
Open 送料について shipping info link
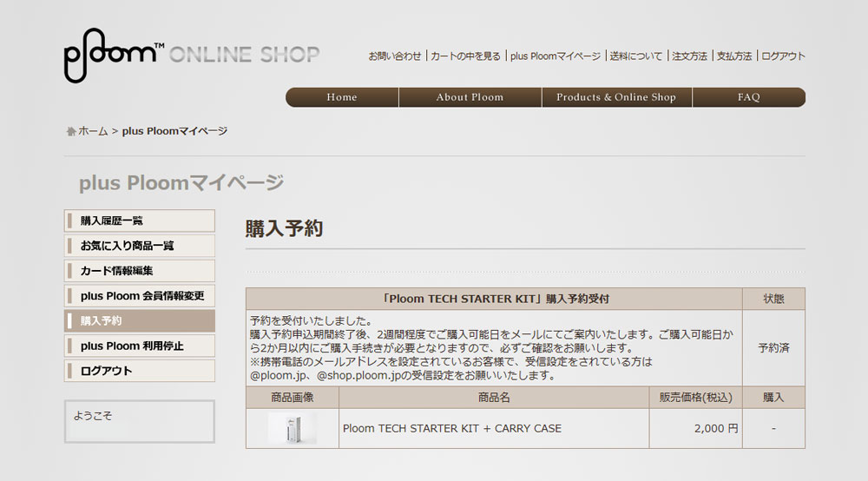tap(636, 56)
